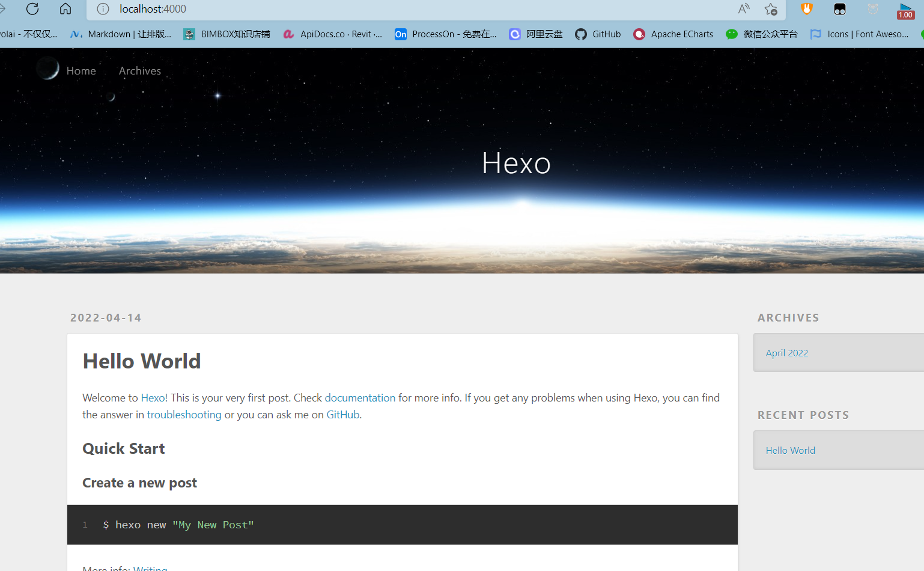Click the ARCHIVES sidebar heading
This screenshot has width=924, height=571.
coord(788,318)
